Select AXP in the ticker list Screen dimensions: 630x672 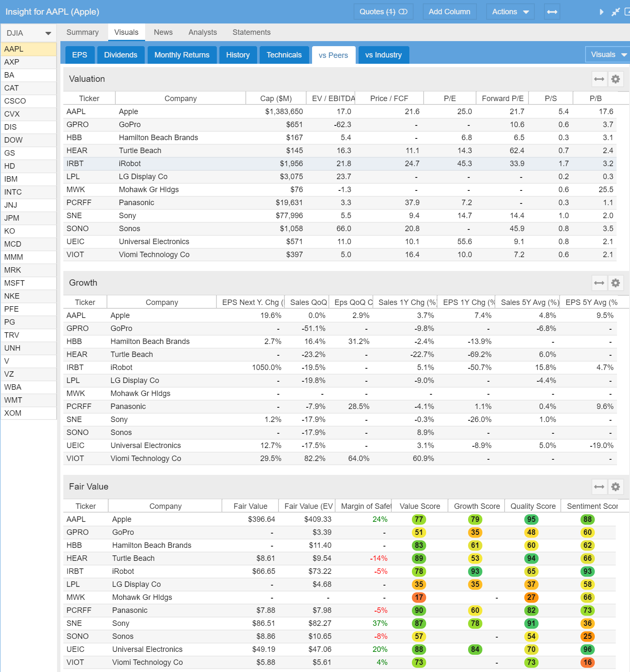coord(29,62)
